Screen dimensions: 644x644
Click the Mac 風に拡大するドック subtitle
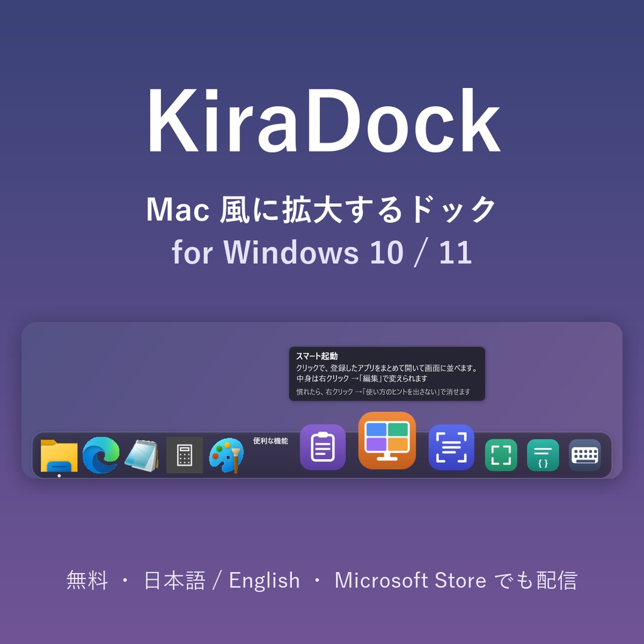pos(321,209)
